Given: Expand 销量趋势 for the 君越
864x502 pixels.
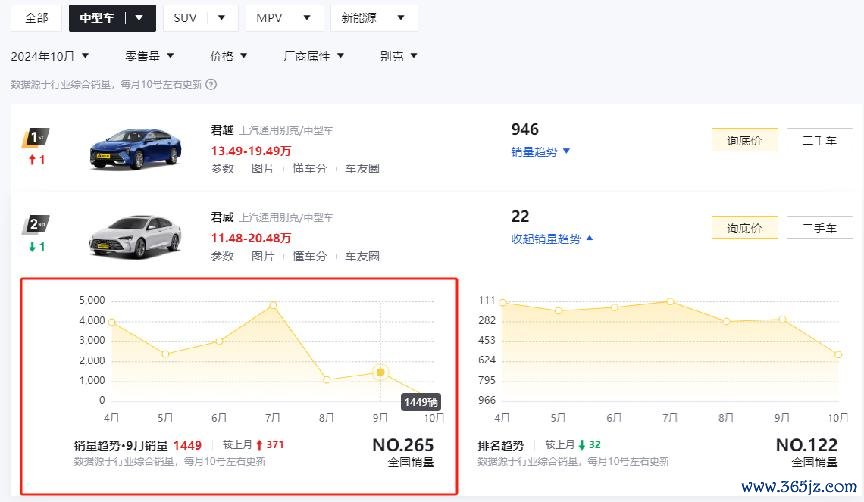Looking at the screenshot, I should click(540, 151).
